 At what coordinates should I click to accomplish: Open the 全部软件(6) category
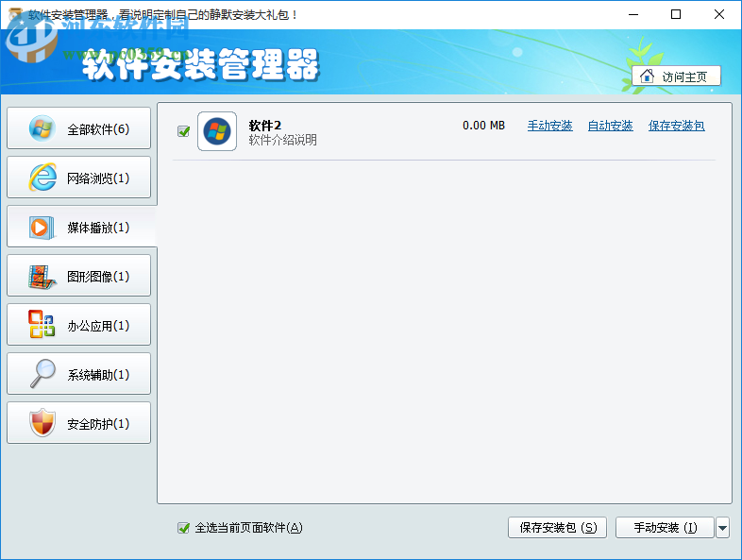(79, 128)
